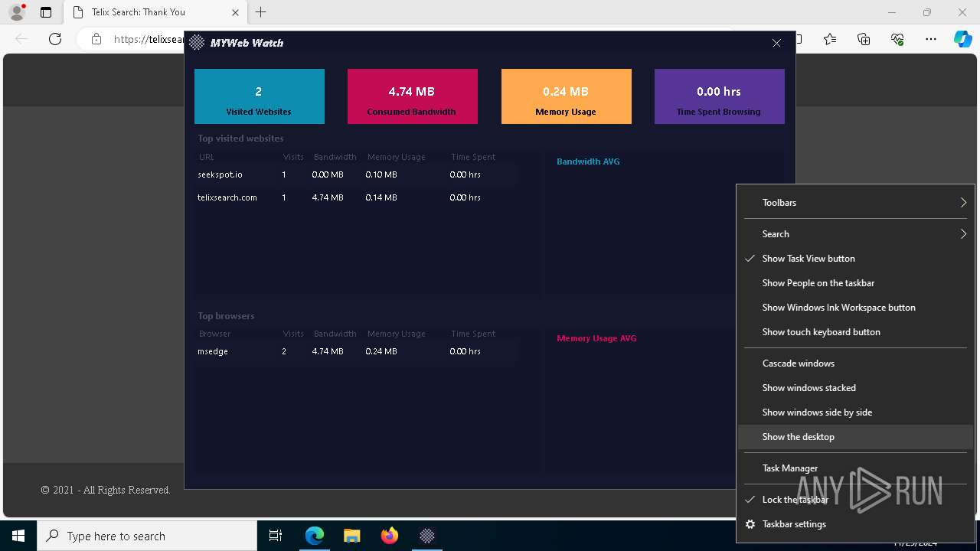
Task: Open Edge tab actions menu icon
Action: [x=46, y=12]
